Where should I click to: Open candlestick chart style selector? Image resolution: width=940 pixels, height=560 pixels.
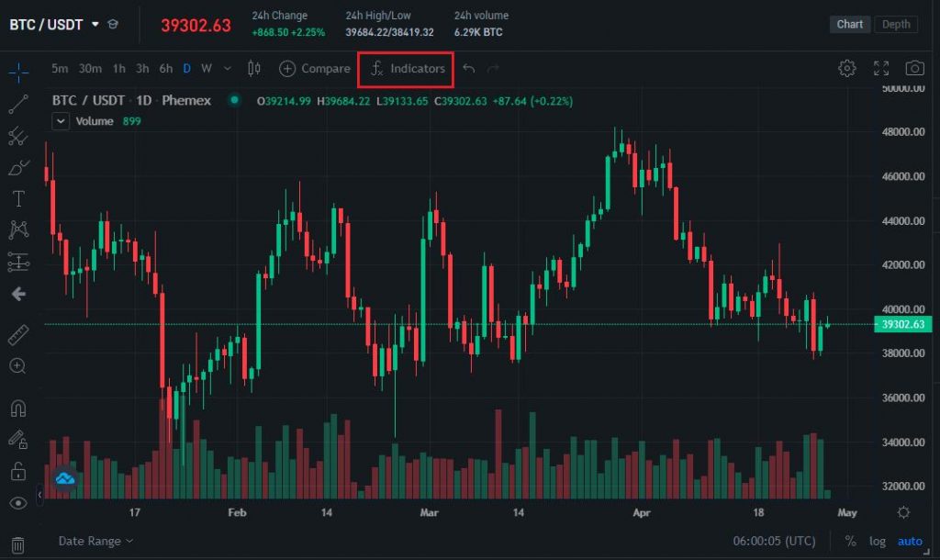click(254, 68)
